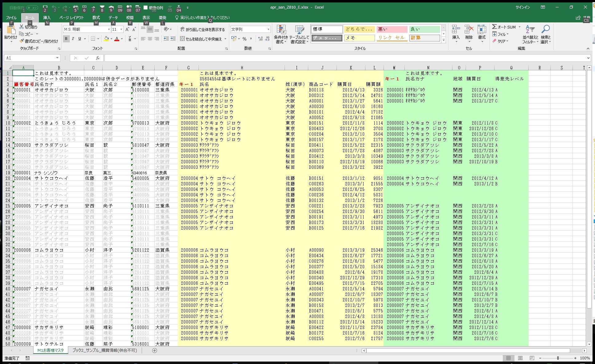Click Format as Table (テーブルとして書式設定)
Image resolution: width=595 pixels, height=364 pixels.
coord(299,34)
